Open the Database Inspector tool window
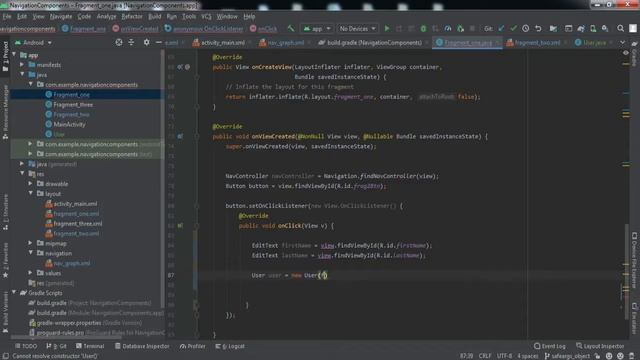This screenshot has width=640, height=360. (x=142, y=346)
